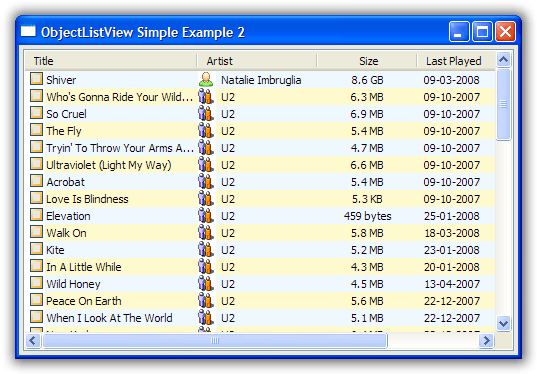
Task: Click the window icon in the title bar
Action: pos(28,31)
